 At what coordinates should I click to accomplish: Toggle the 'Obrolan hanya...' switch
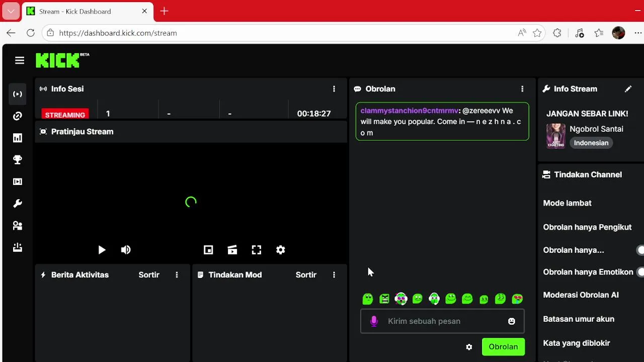640,250
